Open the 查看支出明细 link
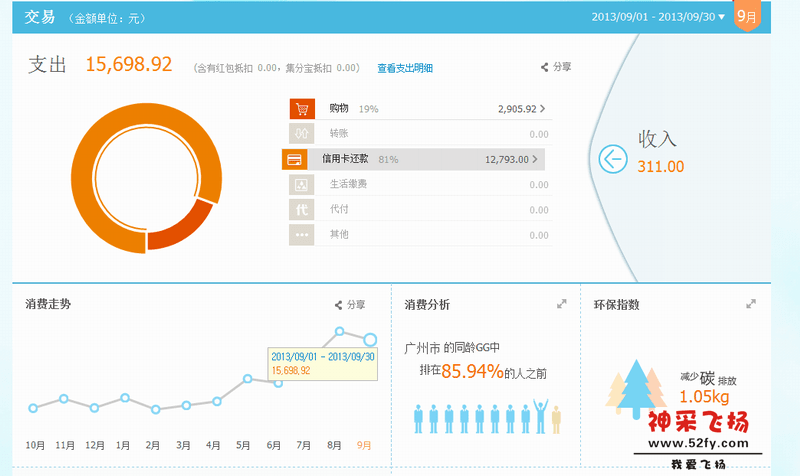This screenshot has width=800, height=476. coord(405,68)
